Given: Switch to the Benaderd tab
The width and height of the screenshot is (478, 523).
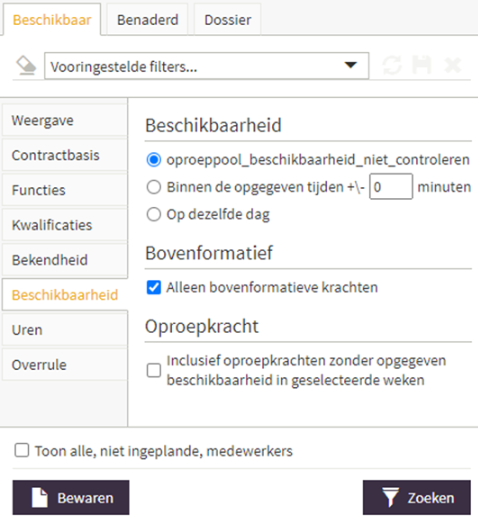Looking at the screenshot, I should (147, 20).
